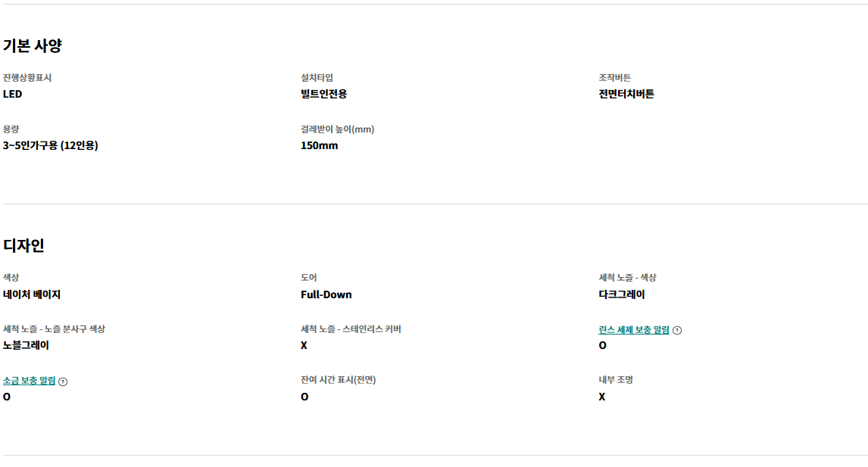This screenshot has height=467, width=868.
Task: Click the 3~5인가구용 (12인용) capacity value
Action: point(51,145)
